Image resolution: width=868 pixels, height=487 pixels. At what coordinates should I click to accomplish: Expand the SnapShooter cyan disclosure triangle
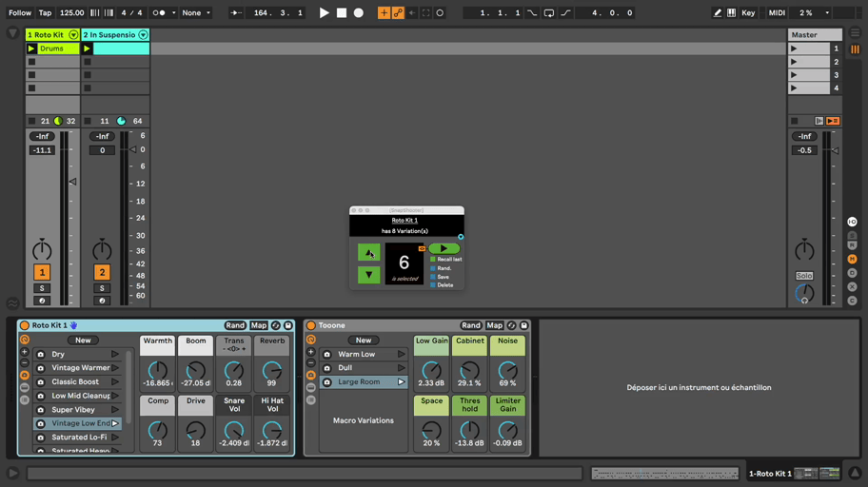pyautogui.click(x=461, y=237)
